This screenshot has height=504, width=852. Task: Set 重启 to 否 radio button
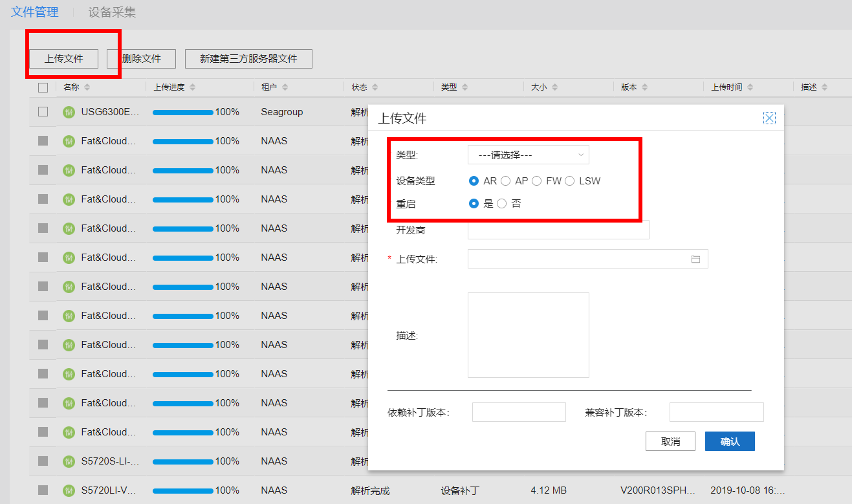coord(501,204)
